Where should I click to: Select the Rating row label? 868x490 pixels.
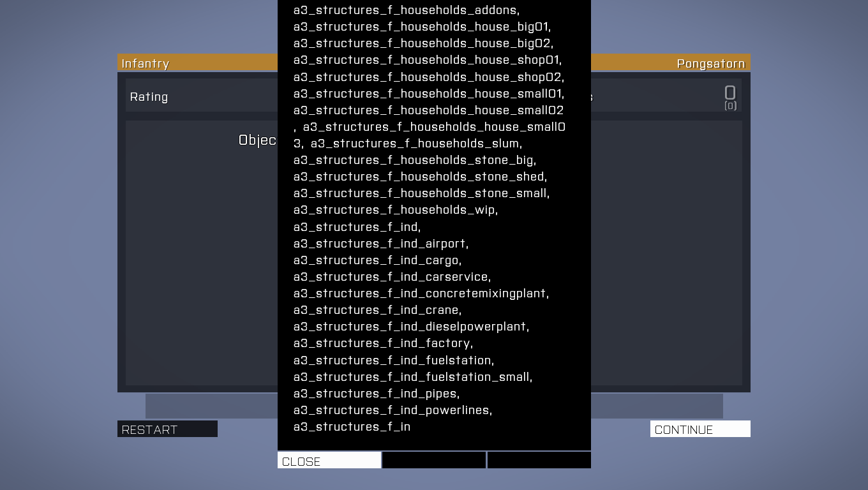click(149, 97)
